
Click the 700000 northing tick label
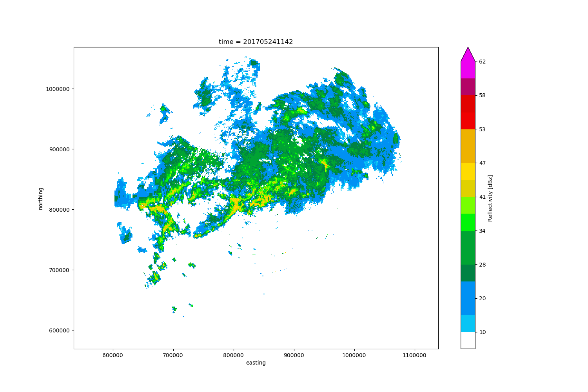pos(60,270)
